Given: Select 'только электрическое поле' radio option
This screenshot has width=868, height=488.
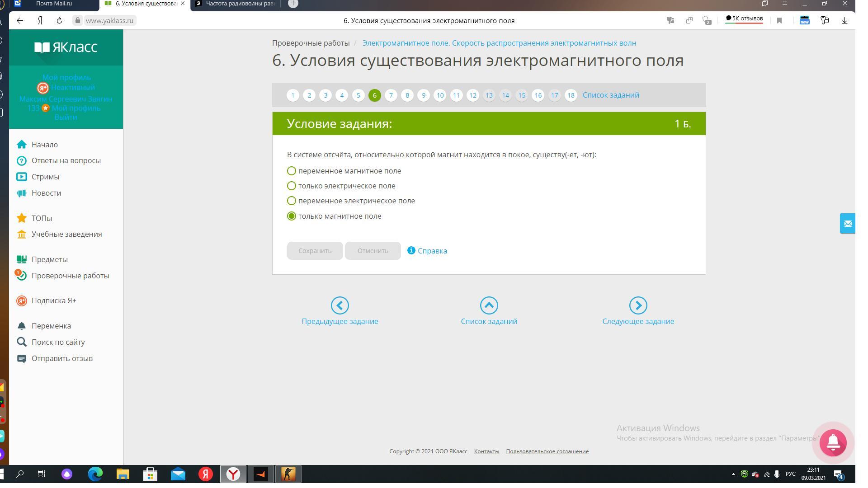Looking at the screenshot, I should pyautogui.click(x=292, y=186).
